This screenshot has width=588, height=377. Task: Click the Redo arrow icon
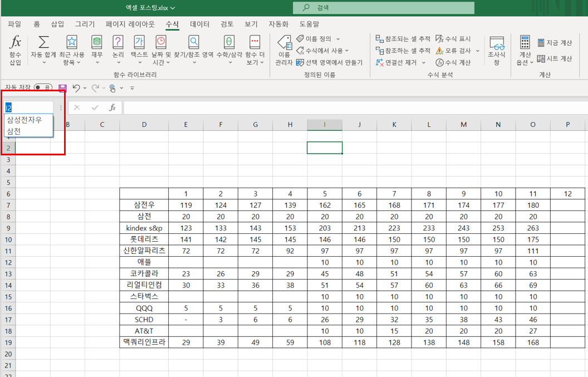pyautogui.click(x=96, y=88)
